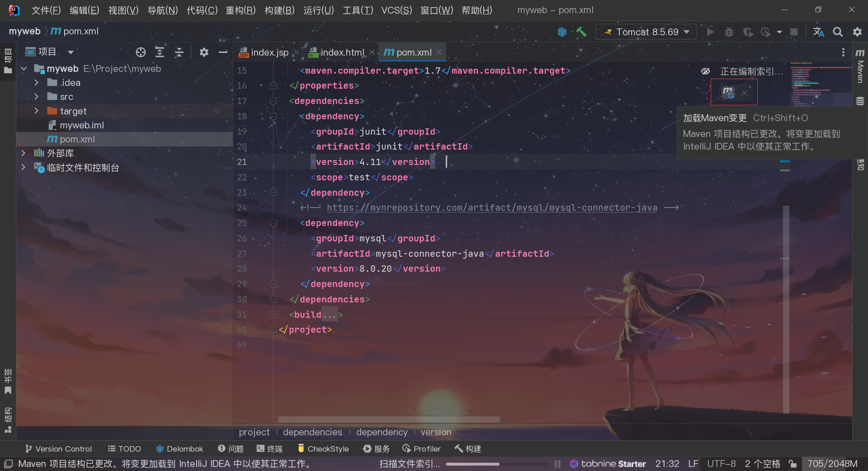868x471 pixels.
Task: Change LF line separator setting
Action: [x=693, y=464]
